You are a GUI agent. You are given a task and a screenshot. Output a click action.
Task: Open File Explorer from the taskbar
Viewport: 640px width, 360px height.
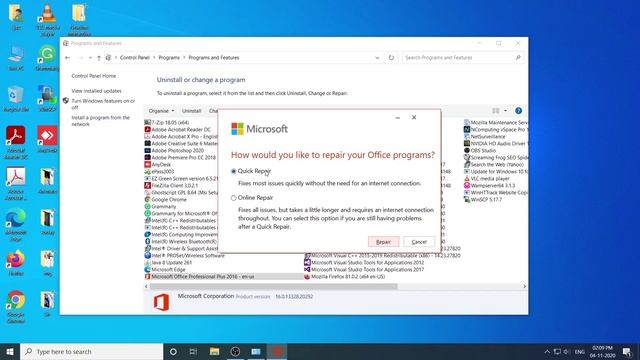coord(214,352)
